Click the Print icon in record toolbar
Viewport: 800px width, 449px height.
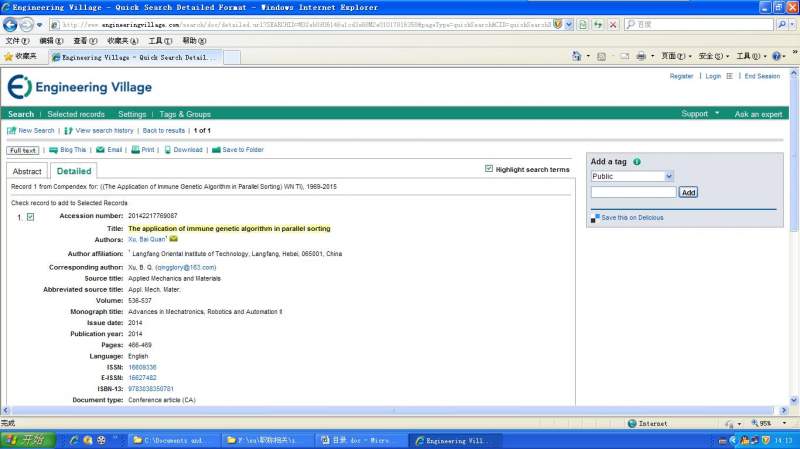135,150
